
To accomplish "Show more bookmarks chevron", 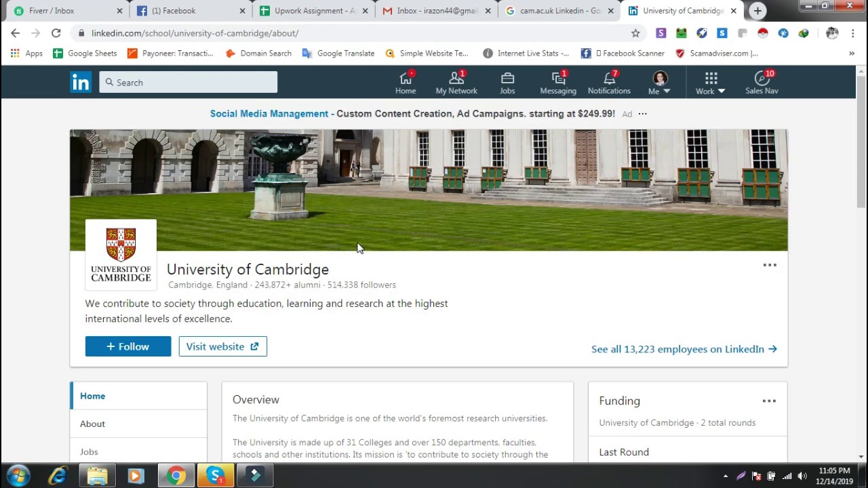I will pyautogui.click(x=852, y=53).
